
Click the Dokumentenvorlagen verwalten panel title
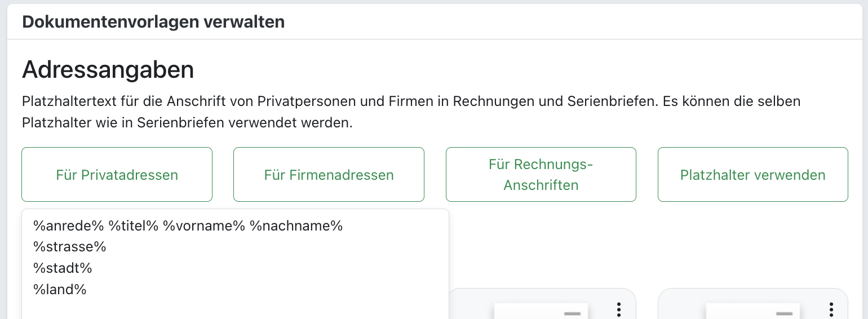pyautogui.click(x=153, y=22)
